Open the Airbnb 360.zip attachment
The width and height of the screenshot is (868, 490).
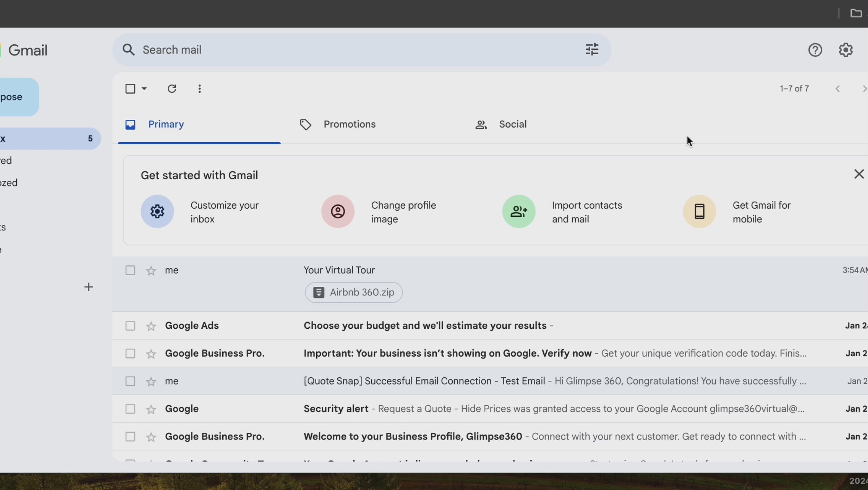pos(354,293)
